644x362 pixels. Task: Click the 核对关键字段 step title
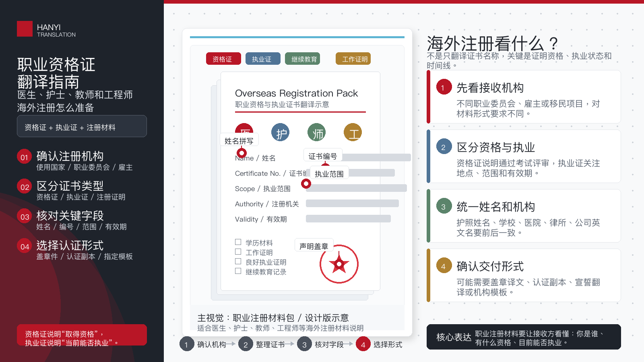[70, 216]
